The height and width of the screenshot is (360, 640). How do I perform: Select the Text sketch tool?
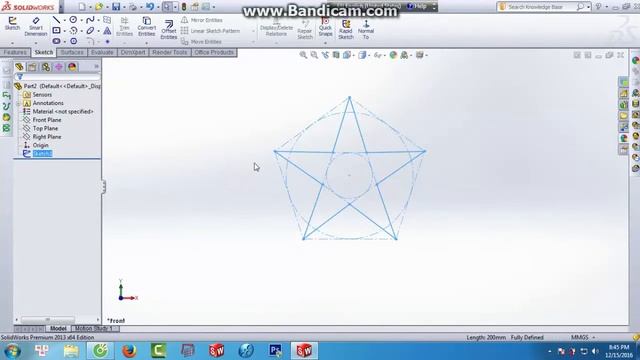[107, 31]
